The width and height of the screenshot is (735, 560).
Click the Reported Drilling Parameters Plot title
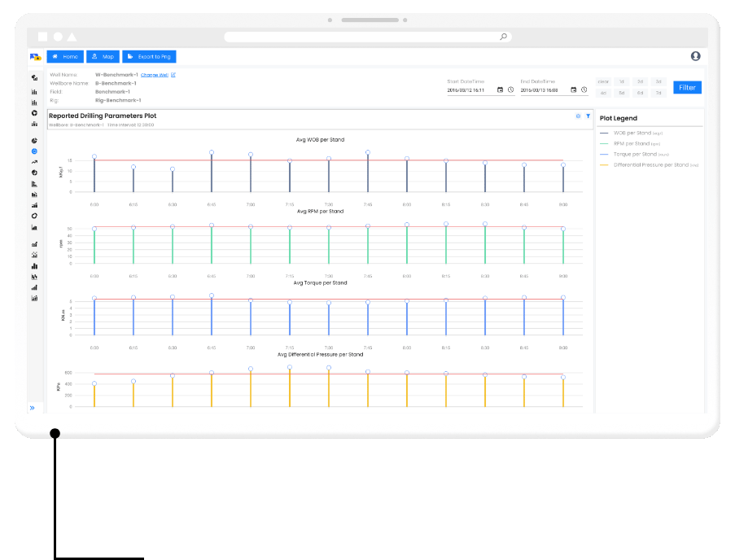click(103, 116)
